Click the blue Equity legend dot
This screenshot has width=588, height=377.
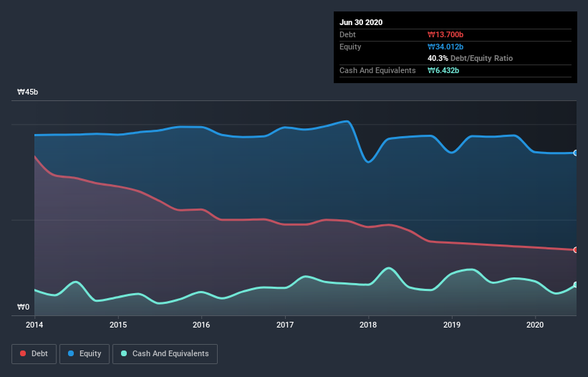click(x=71, y=353)
